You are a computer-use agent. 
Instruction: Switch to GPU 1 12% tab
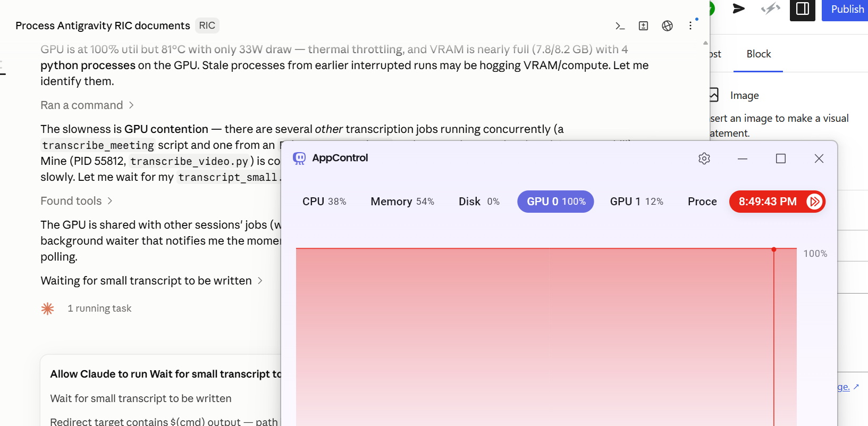[637, 202]
